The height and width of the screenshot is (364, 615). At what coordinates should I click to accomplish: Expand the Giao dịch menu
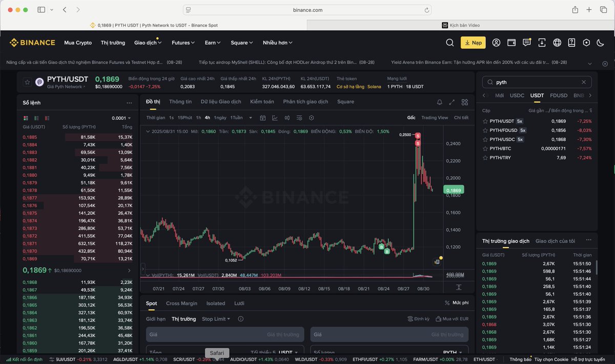[147, 43]
